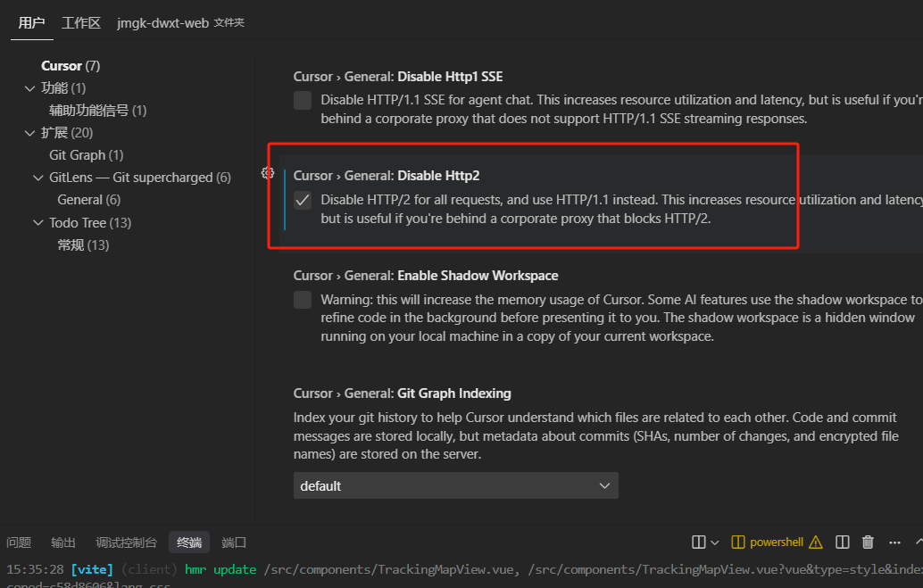Viewport: 923px width, 588px height.
Task: Collapse the GitLens tree node
Action: pos(38,178)
